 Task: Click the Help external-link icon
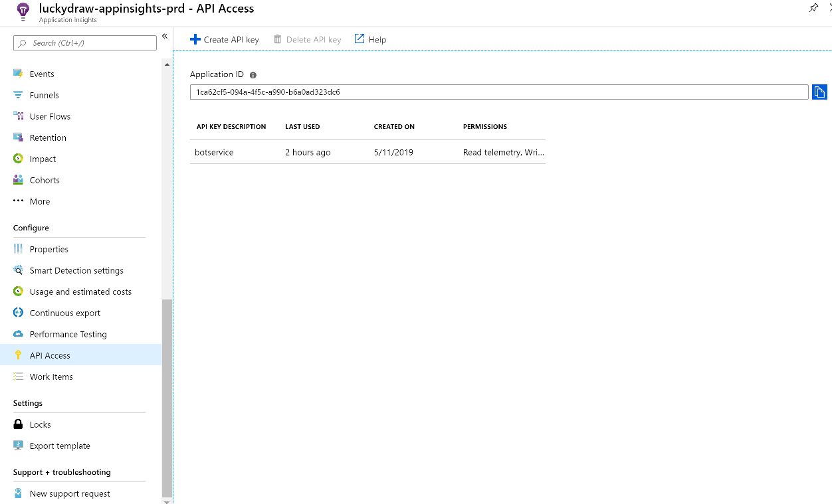(x=360, y=39)
